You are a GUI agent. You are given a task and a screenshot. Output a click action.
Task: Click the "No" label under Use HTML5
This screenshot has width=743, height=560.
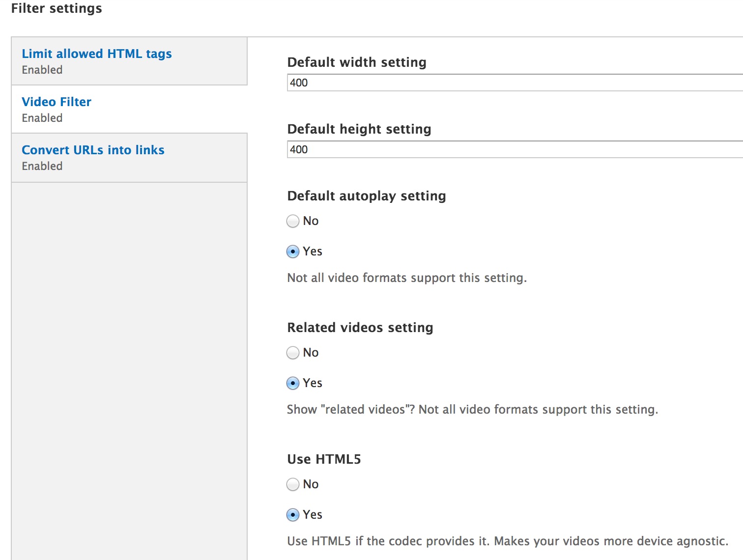(310, 484)
